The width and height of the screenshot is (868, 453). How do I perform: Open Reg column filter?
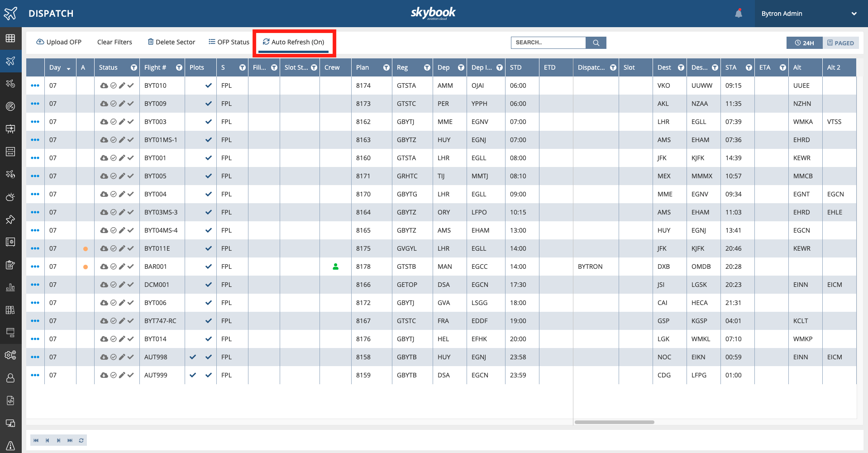click(427, 67)
